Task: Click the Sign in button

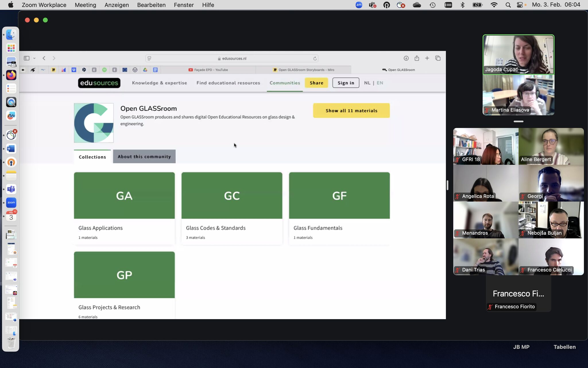Action: [x=346, y=83]
